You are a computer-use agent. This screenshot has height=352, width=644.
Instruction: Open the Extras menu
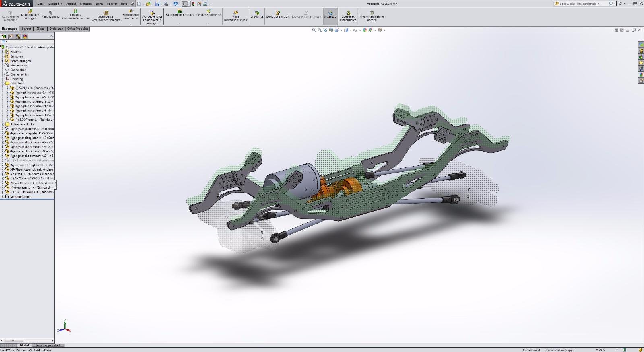pyautogui.click(x=99, y=4)
